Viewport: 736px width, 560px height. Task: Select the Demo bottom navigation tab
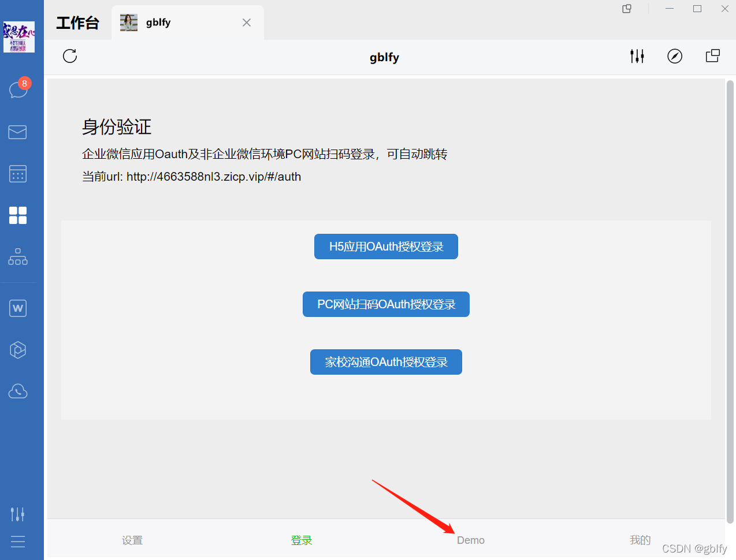point(470,540)
